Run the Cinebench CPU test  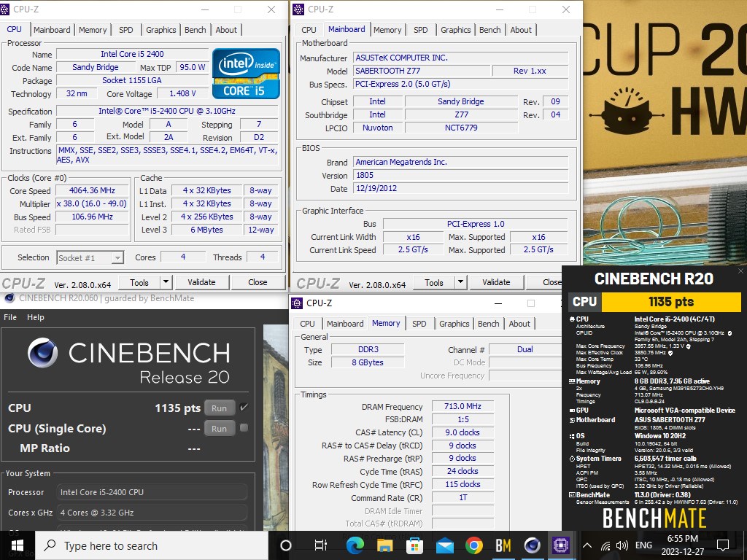click(219, 408)
